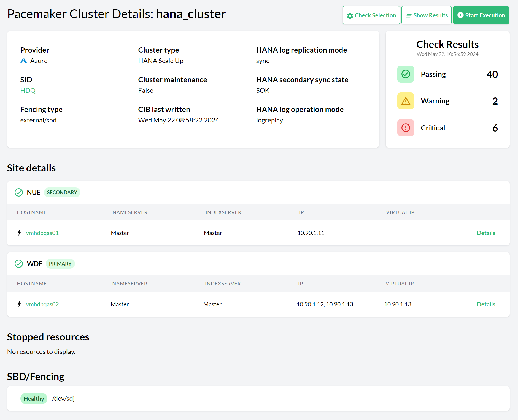This screenshot has height=420, width=518.
Task: Select the Critical results count 6
Action: point(495,128)
